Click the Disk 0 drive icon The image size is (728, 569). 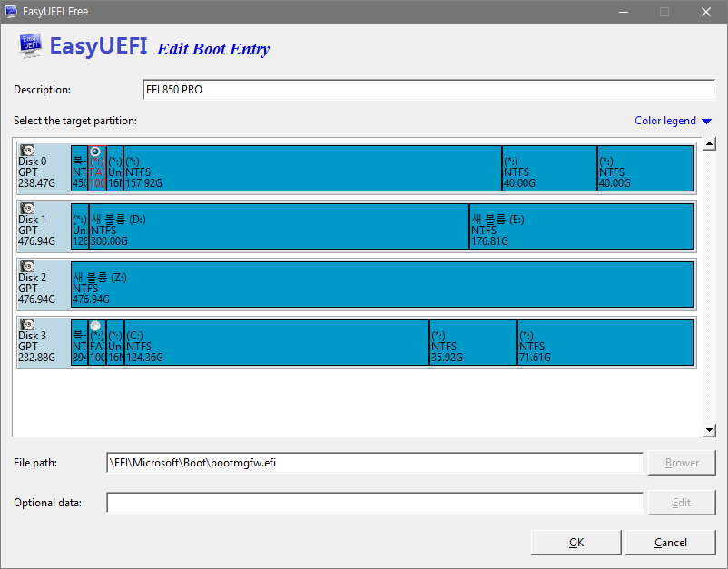pyautogui.click(x=27, y=150)
